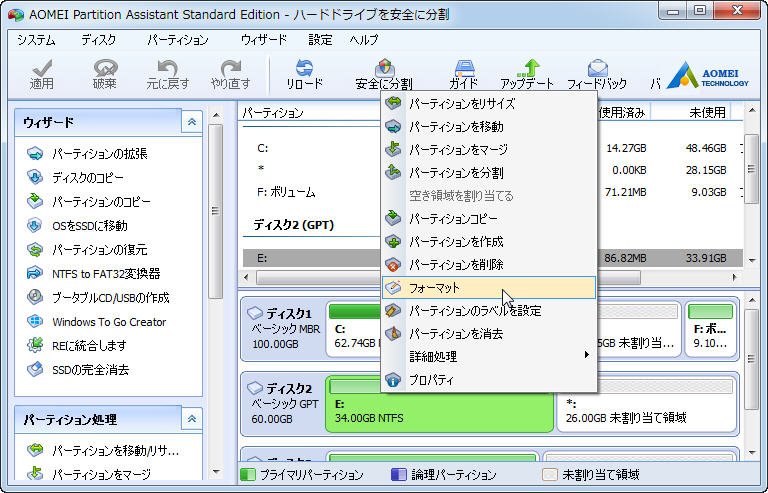Open the パーティション menu in menu bar
Viewport: 768px width, 493px height.
click(x=178, y=40)
